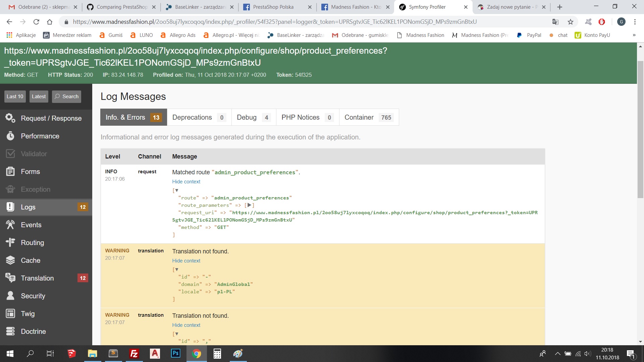Hide context of second translation warning
This screenshot has height=362, width=644.
pyautogui.click(x=186, y=325)
